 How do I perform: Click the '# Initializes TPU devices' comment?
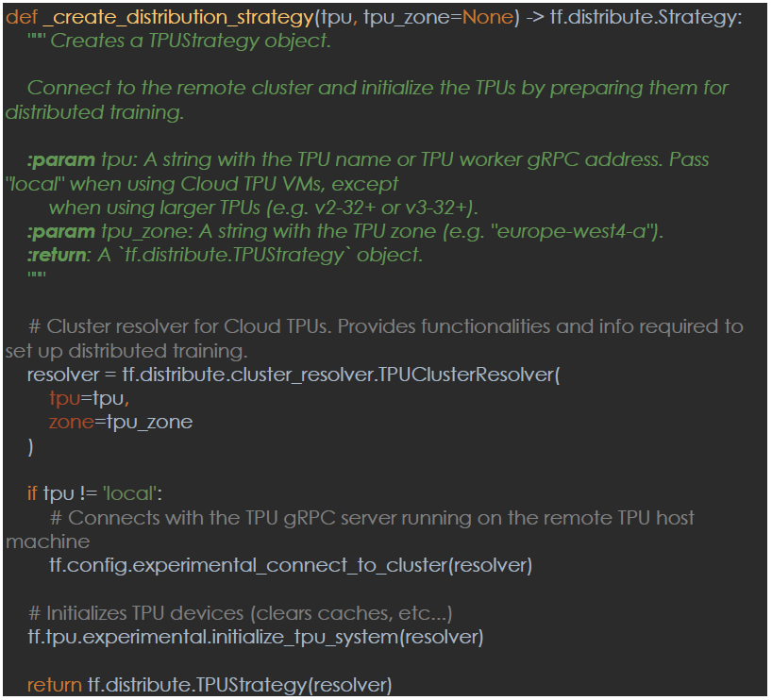tap(241, 613)
